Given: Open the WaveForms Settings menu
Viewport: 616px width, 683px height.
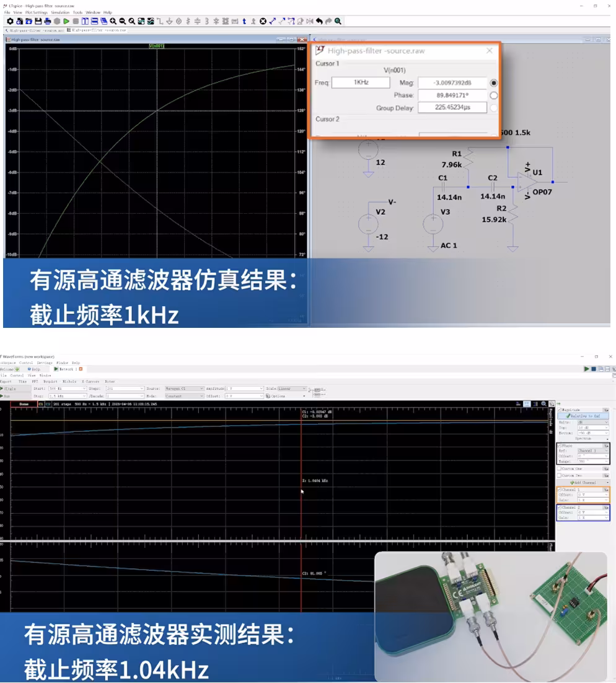Looking at the screenshot, I should tap(45, 363).
